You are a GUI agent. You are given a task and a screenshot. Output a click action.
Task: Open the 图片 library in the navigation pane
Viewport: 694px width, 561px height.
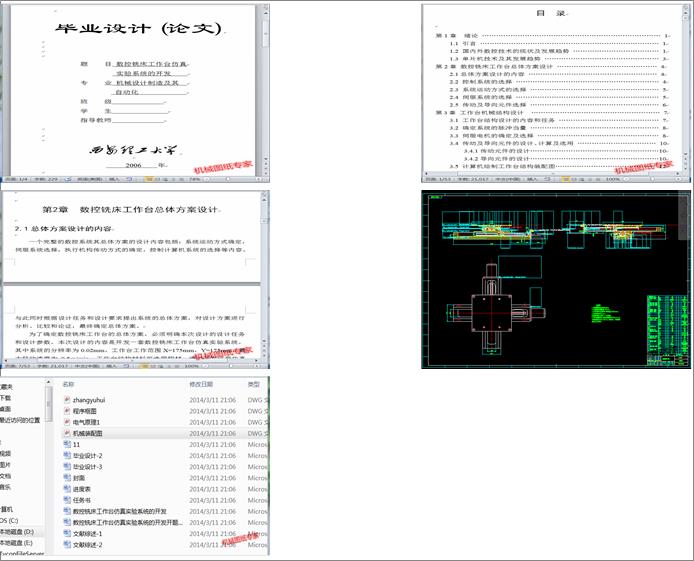coord(5,465)
